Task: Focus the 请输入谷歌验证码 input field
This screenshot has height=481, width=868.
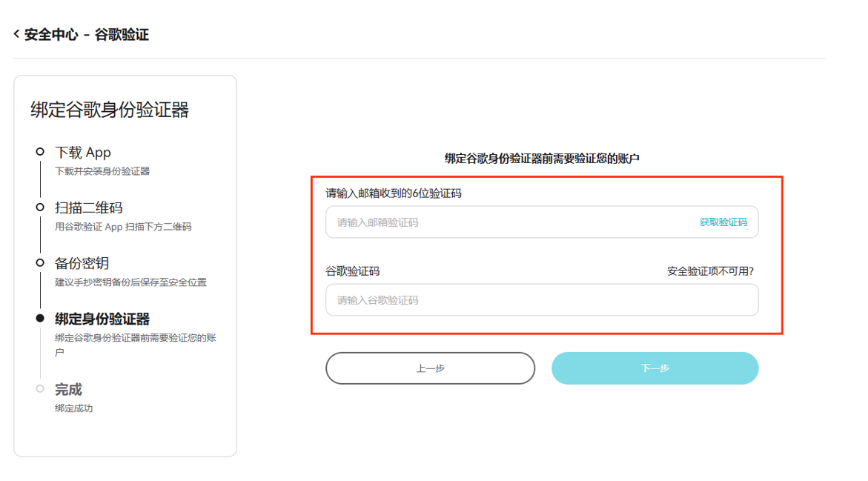Action: 542,300
